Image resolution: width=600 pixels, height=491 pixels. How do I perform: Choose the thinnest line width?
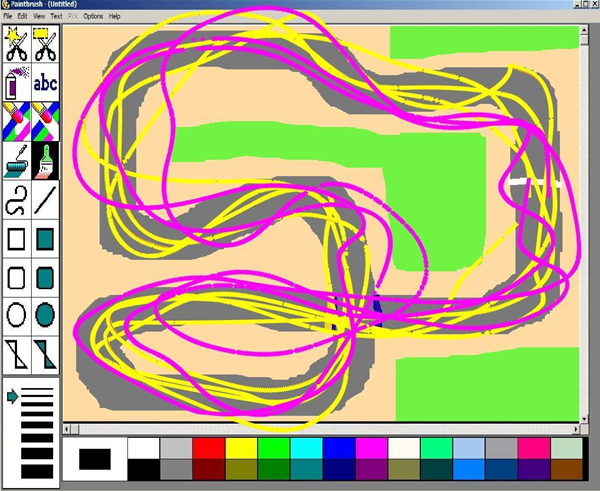point(36,387)
